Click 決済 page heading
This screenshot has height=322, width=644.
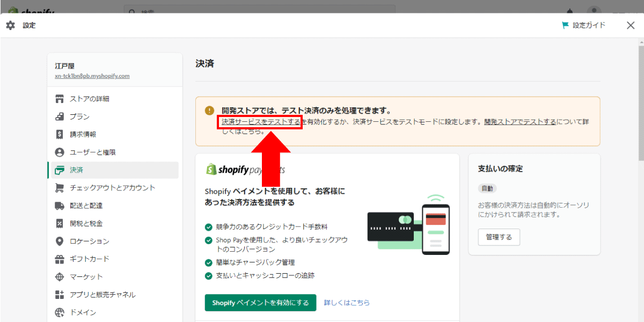205,64
